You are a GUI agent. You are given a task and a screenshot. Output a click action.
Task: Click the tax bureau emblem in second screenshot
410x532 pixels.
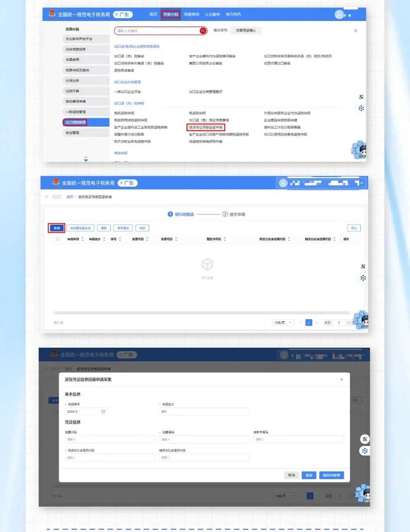(x=56, y=183)
